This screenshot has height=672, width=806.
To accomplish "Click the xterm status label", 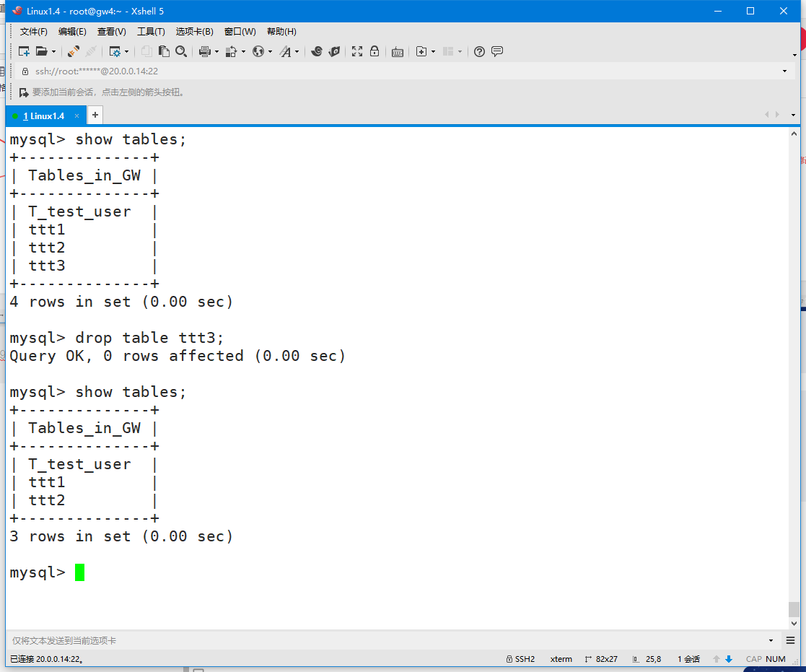I will [561, 659].
